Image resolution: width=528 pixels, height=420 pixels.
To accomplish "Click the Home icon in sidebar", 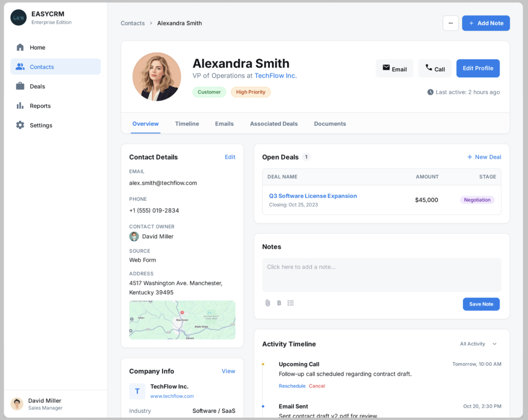I will tap(20, 47).
